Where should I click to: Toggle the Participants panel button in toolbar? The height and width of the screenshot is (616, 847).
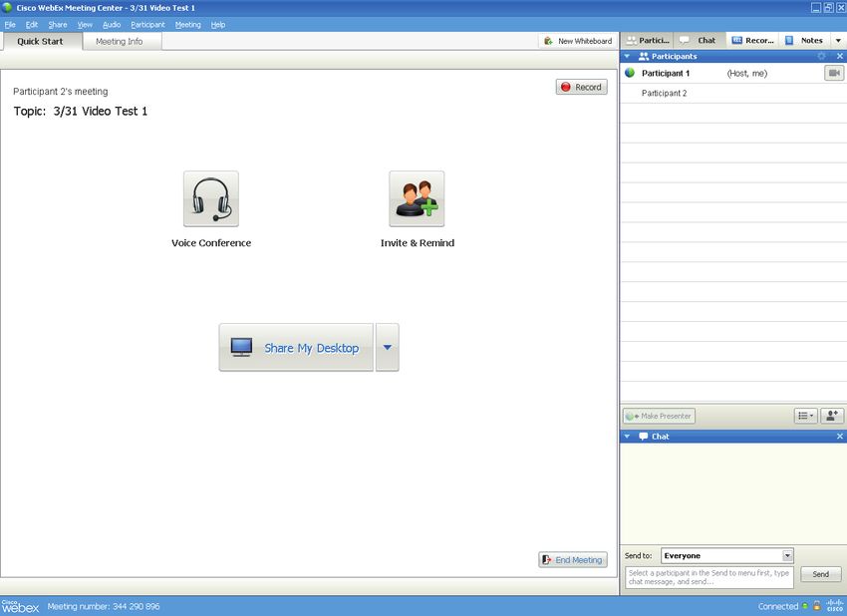pyautogui.click(x=647, y=41)
